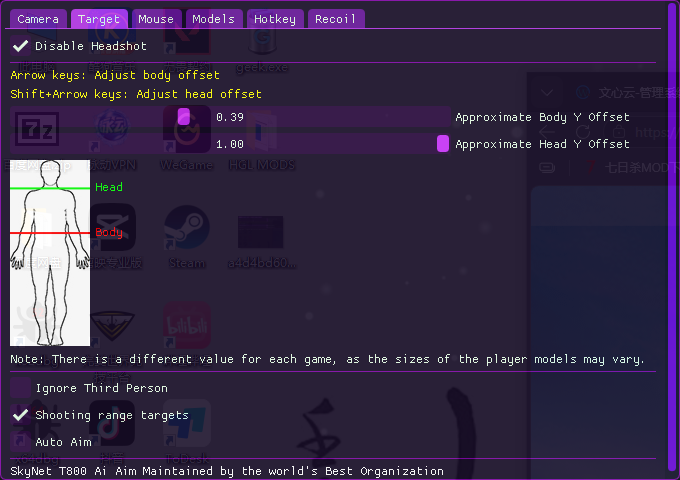Switch to the Camera tab
This screenshot has height=480, width=680.
(38, 19)
